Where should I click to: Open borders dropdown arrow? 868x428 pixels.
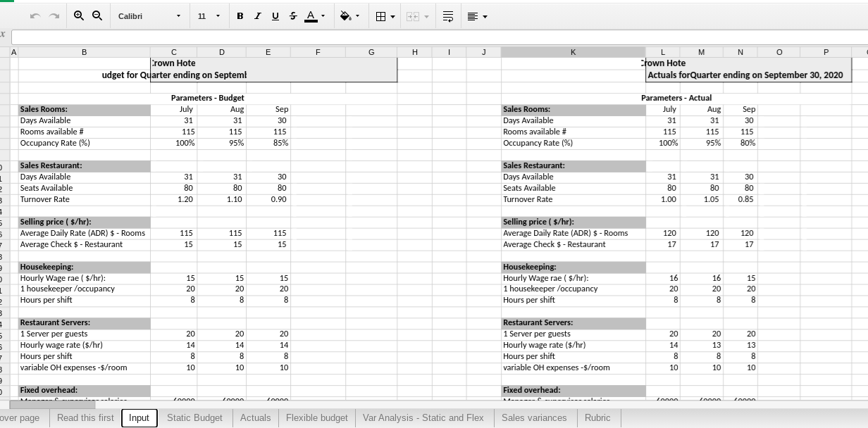point(392,15)
